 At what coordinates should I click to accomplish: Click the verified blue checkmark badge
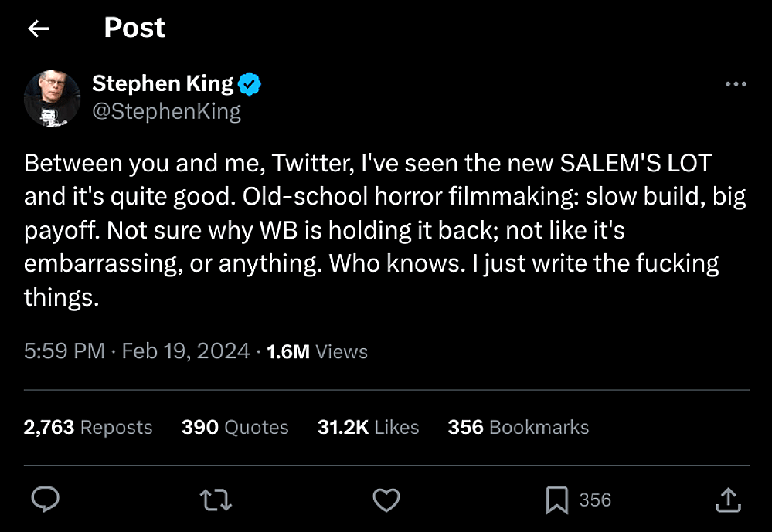247,83
